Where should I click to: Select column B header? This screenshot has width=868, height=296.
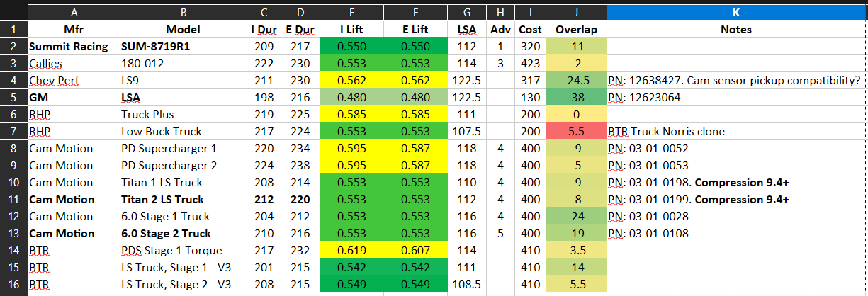(183, 13)
